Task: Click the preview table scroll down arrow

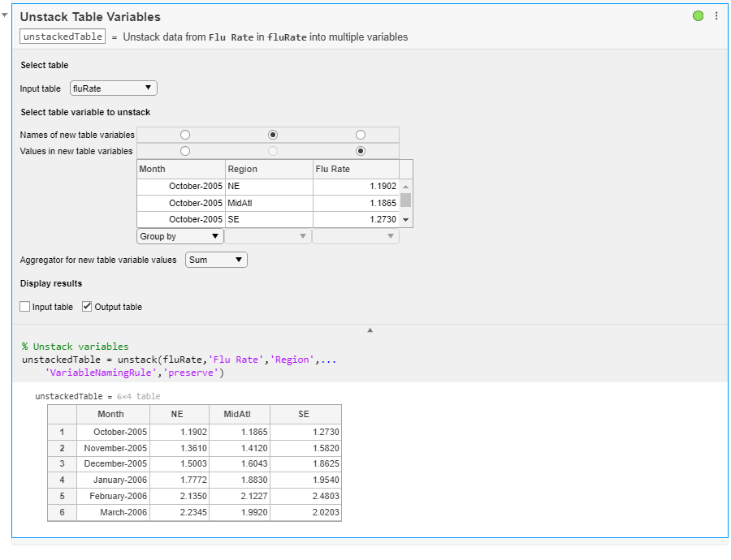Action: pos(406,220)
